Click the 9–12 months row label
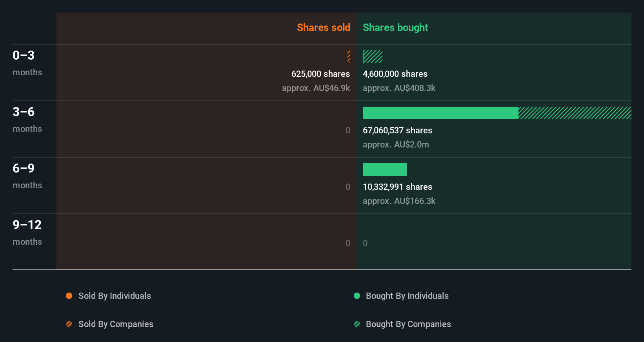This screenshot has height=342, width=644. pos(27,233)
